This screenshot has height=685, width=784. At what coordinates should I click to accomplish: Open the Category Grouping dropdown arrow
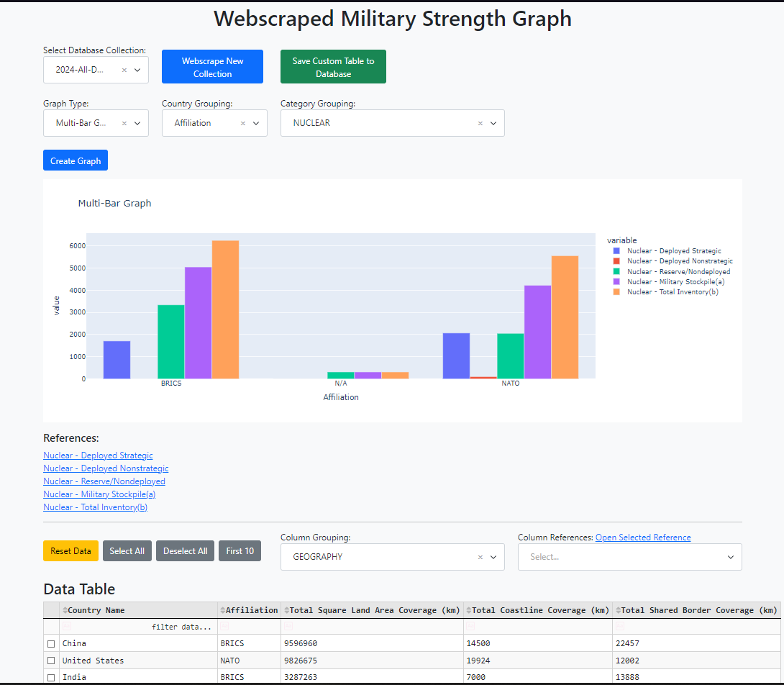(x=493, y=123)
